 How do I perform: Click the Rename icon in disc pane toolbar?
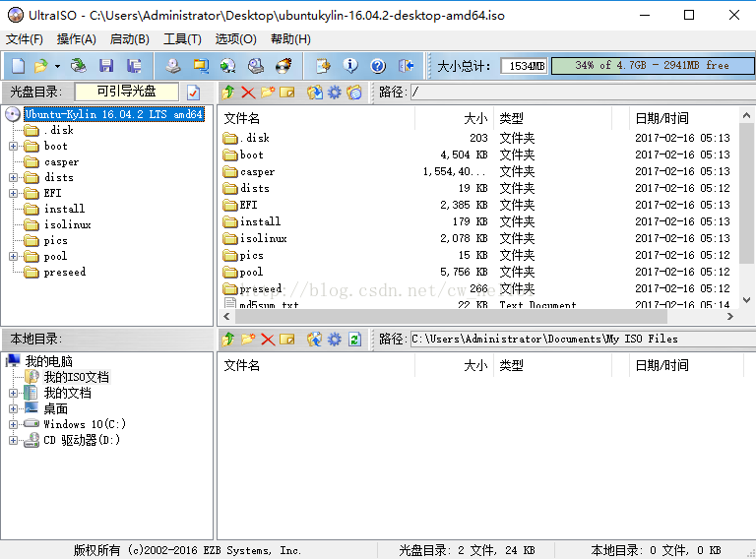point(286,93)
